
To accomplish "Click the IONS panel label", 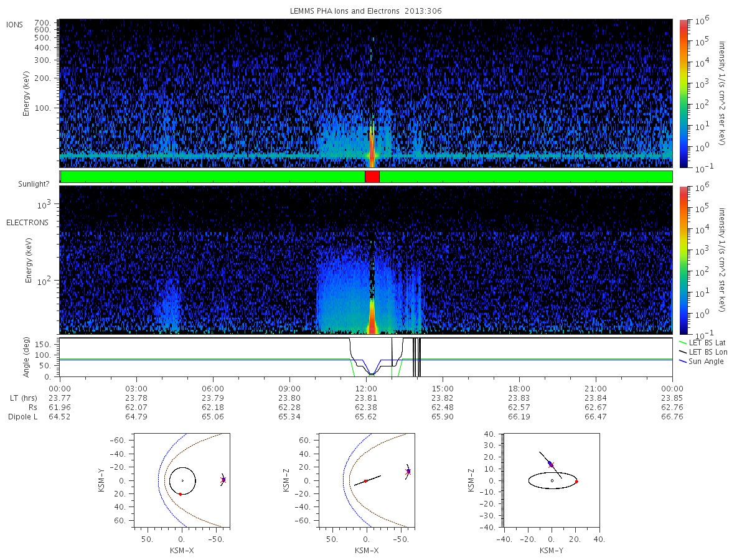I will [15, 24].
